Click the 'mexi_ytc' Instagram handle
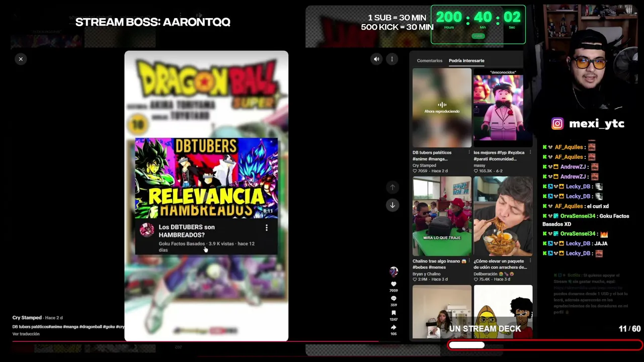Screen dimensions: 644x362 [x=597, y=124]
